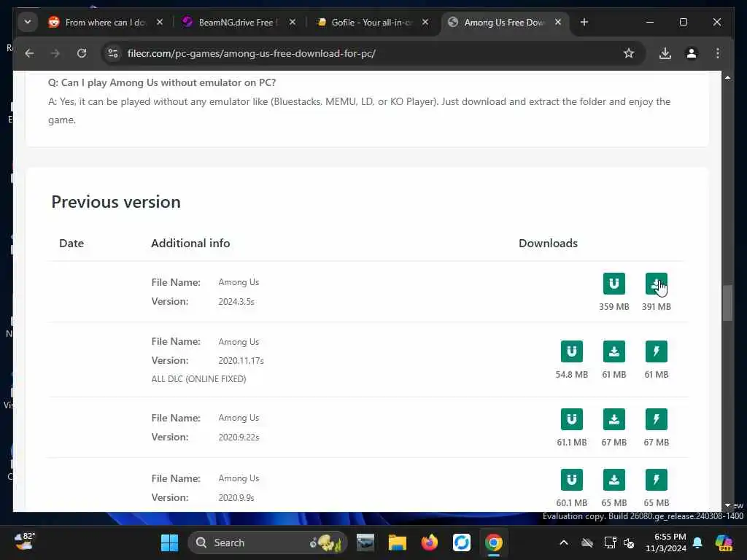This screenshot has height=560, width=747.
Task: Click the fast download lightning icon for 2020.11.17s
Action: (x=656, y=351)
